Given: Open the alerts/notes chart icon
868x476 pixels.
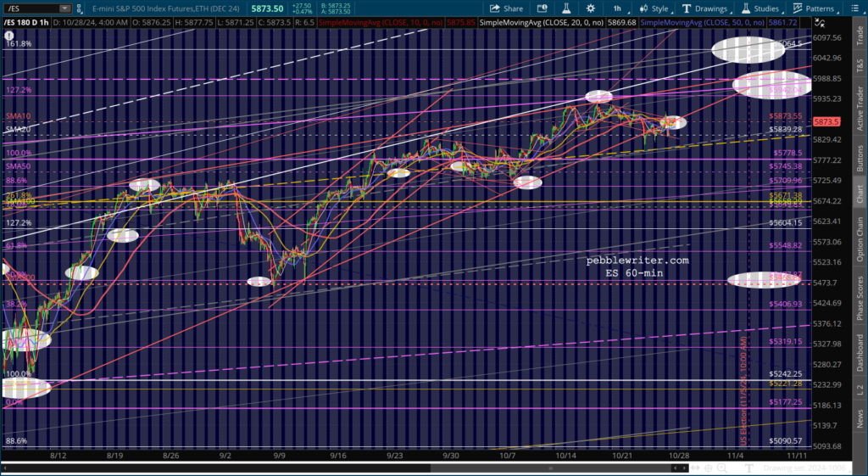Looking at the screenshot, I should [541, 8].
